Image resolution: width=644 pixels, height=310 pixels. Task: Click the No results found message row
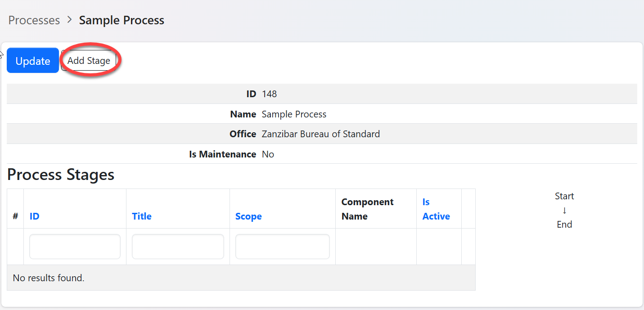(49, 278)
